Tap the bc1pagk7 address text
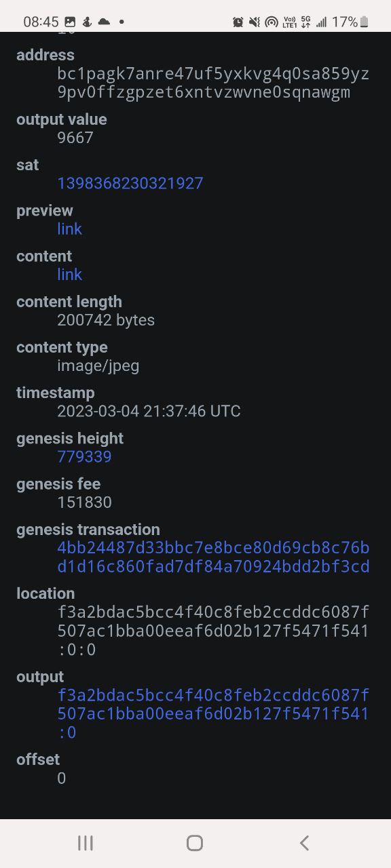This screenshot has width=391, height=868. click(x=213, y=83)
